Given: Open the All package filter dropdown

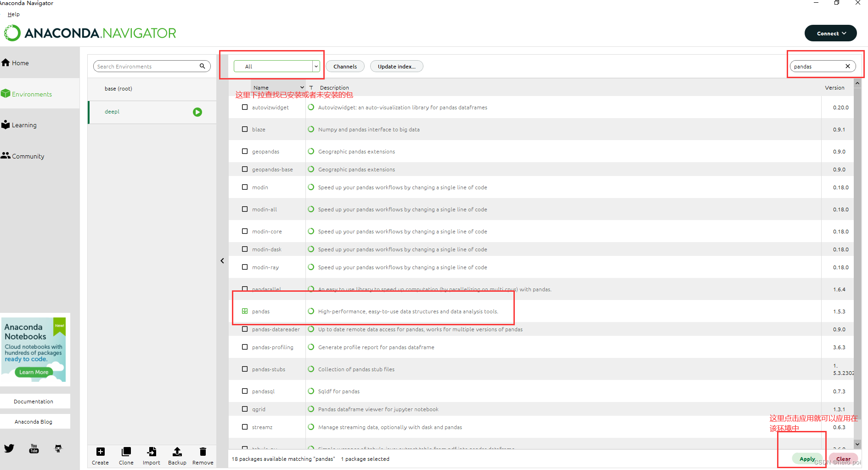Looking at the screenshot, I should coord(276,66).
